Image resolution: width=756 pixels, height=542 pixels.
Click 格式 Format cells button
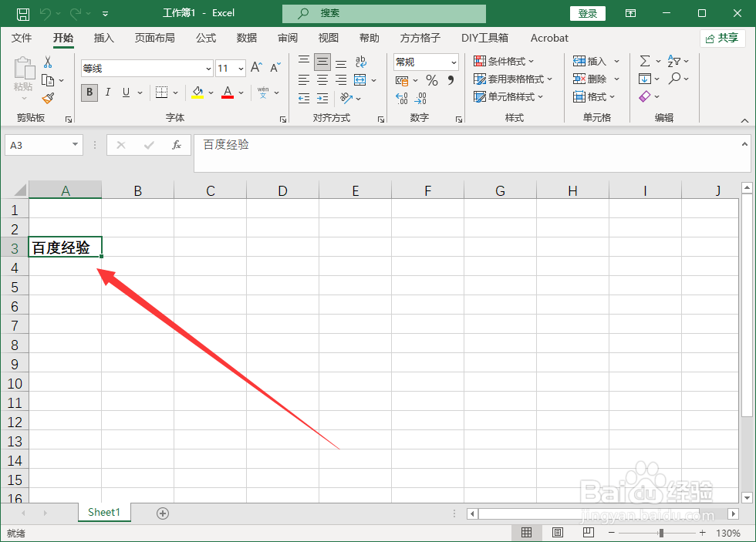coord(594,97)
